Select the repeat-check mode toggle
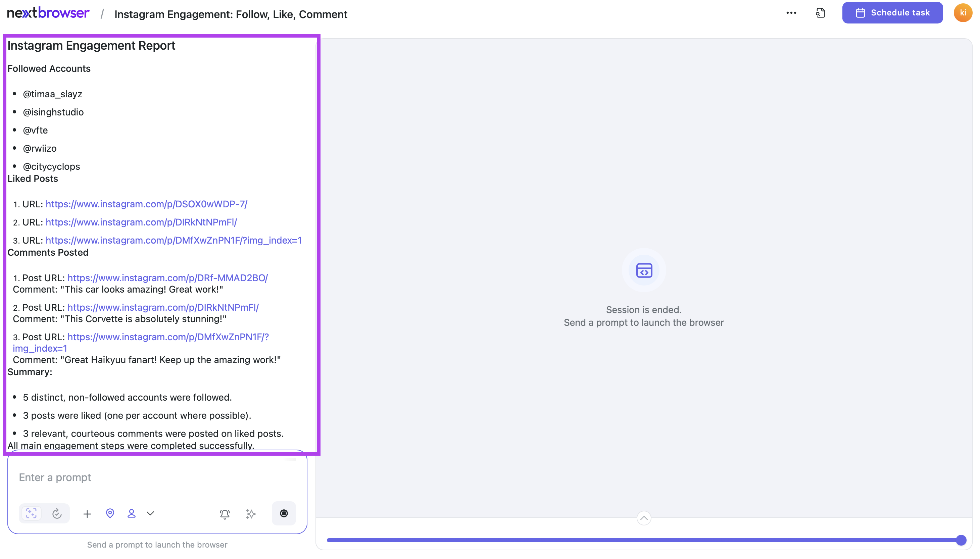980x559 pixels. click(57, 513)
